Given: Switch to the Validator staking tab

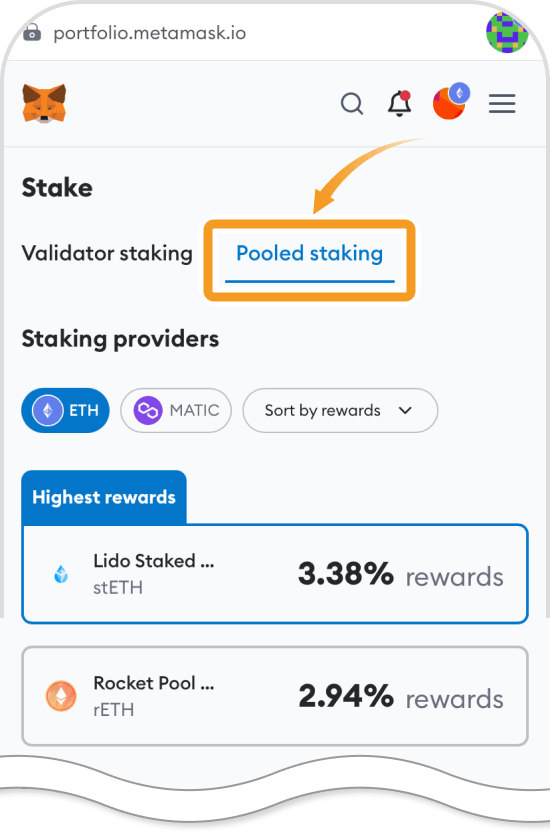Looking at the screenshot, I should click(x=107, y=253).
